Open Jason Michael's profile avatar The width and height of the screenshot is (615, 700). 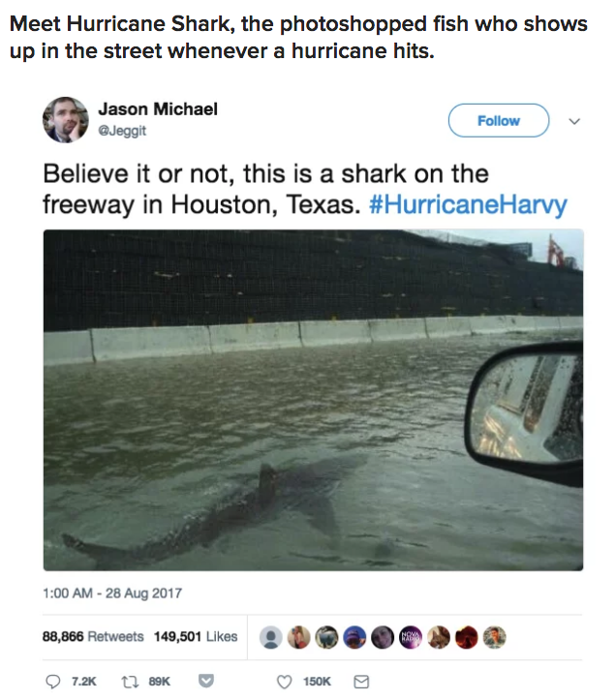[65, 120]
